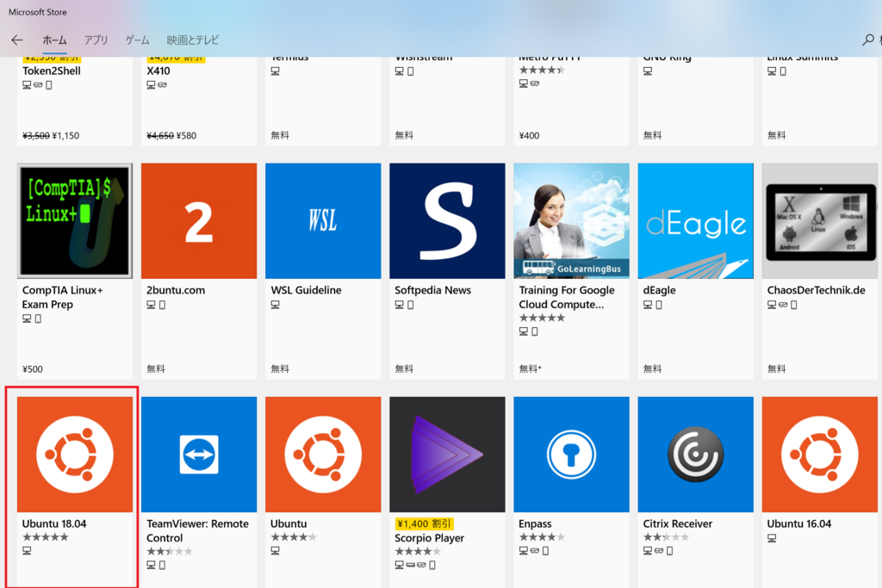This screenshot has width=882, height=588.
Task: Click the Ubuntu 16.04 title text
Action: click(x=798, y=523)
